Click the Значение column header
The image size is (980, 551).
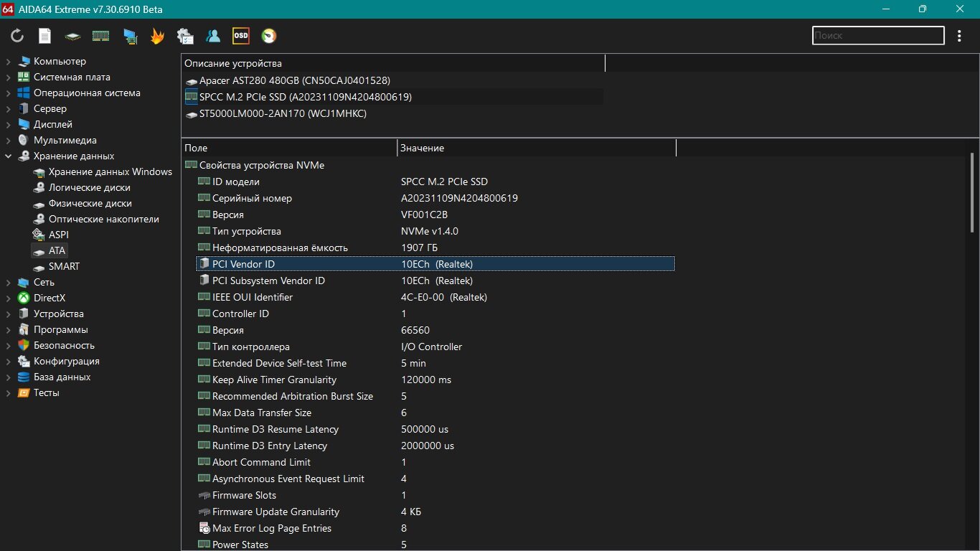(537, 148)
